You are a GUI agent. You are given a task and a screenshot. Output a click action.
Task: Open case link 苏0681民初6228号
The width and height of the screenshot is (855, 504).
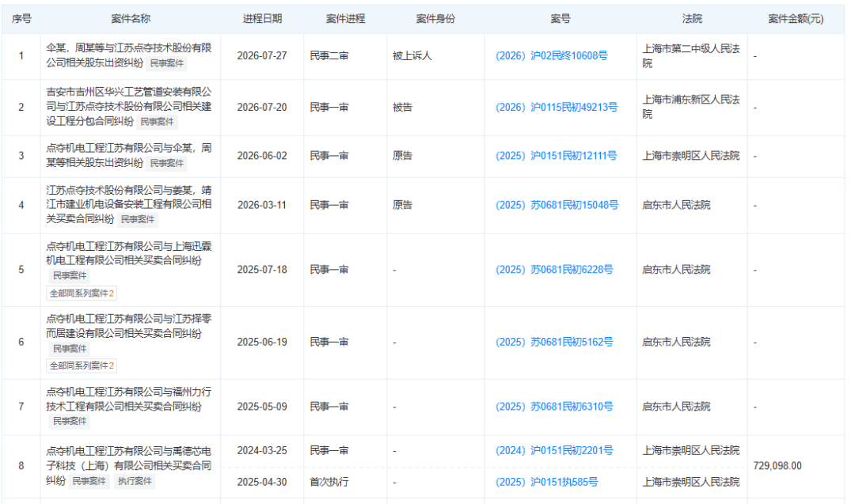pos(554,270)
